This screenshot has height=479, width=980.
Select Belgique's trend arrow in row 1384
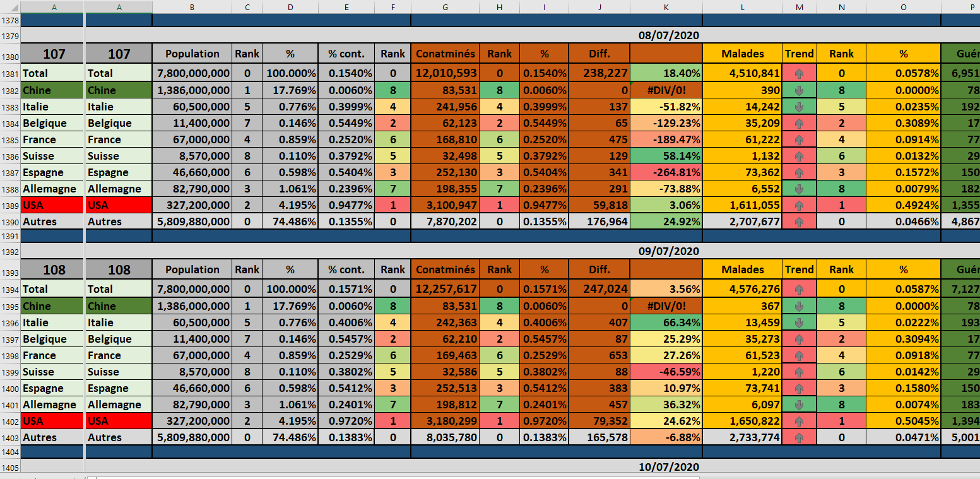pyautogui.click(x=799, y=123)
